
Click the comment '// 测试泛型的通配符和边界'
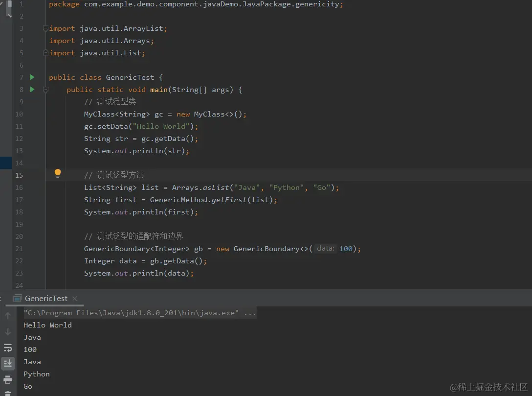click(133, 236)
